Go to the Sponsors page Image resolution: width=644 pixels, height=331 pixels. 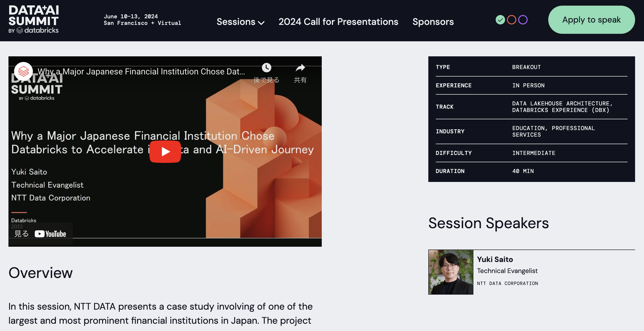tap(433, 22)
